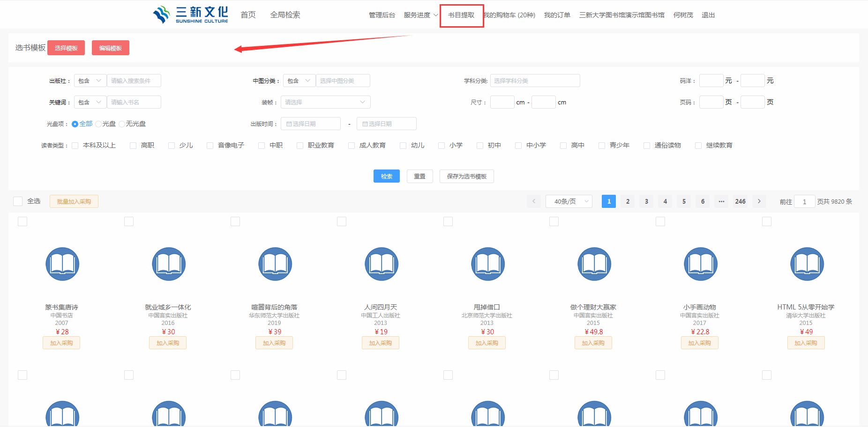Open the book icon for 人间四月天

coord(382,264)
